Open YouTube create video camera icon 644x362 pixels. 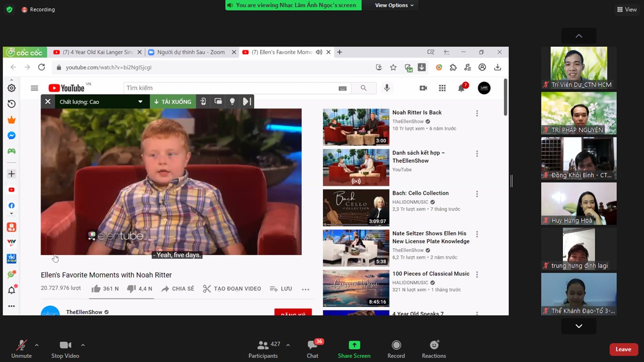423,88
